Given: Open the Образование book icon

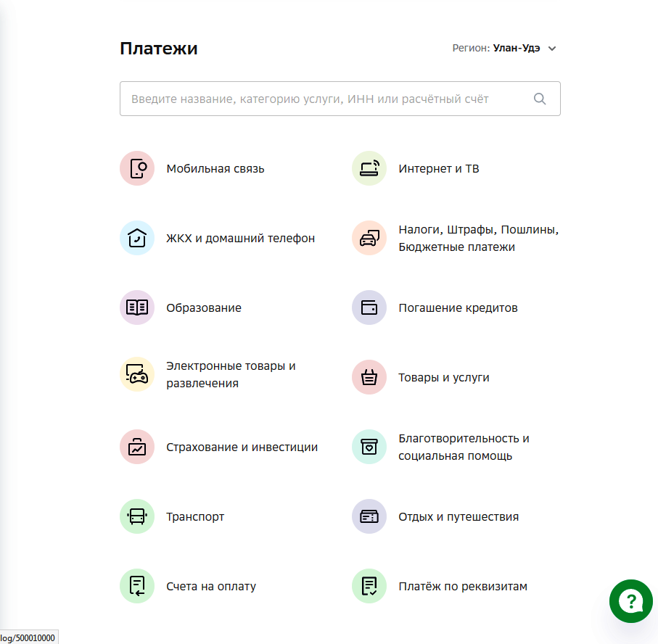Looking at the screenshot, I should coord(137,307).
